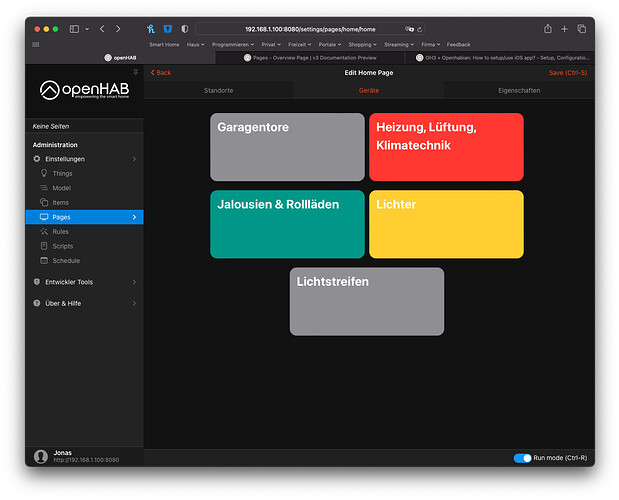Viewport: 619px width, 500px height.
Task: Click the Schedule calendar icon
Action: [44, 260]
